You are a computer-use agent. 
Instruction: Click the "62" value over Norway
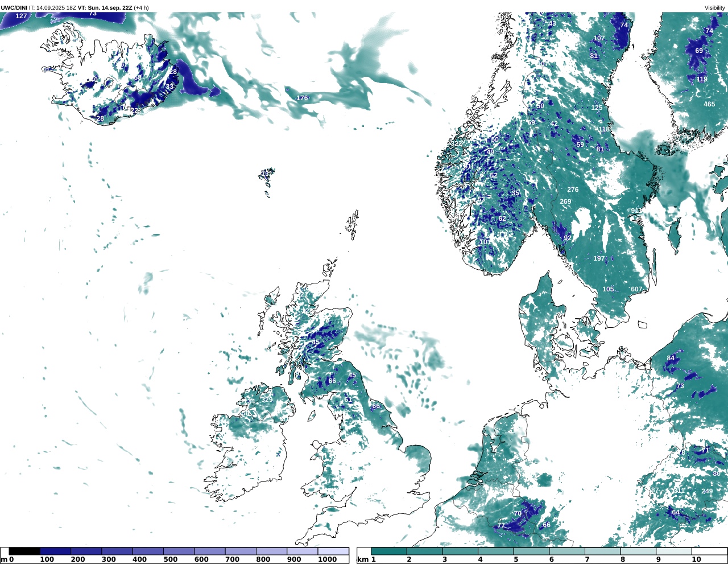click(x=502, y=219)
